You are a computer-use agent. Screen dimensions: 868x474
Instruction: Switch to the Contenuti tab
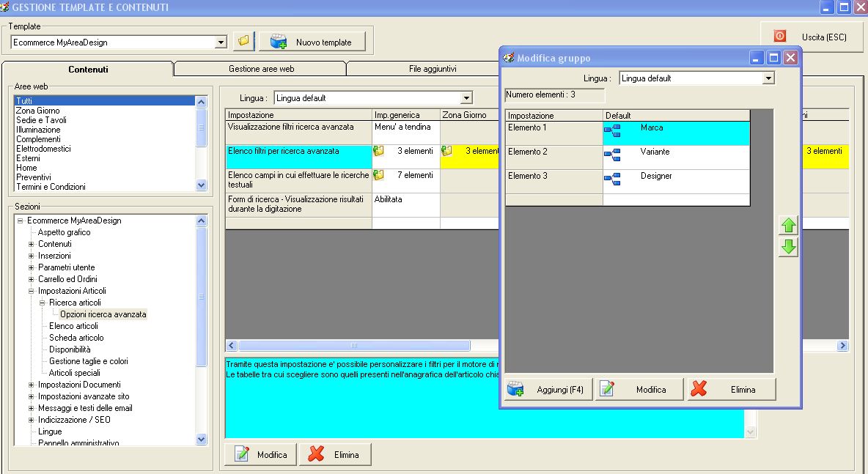(88, 69)
